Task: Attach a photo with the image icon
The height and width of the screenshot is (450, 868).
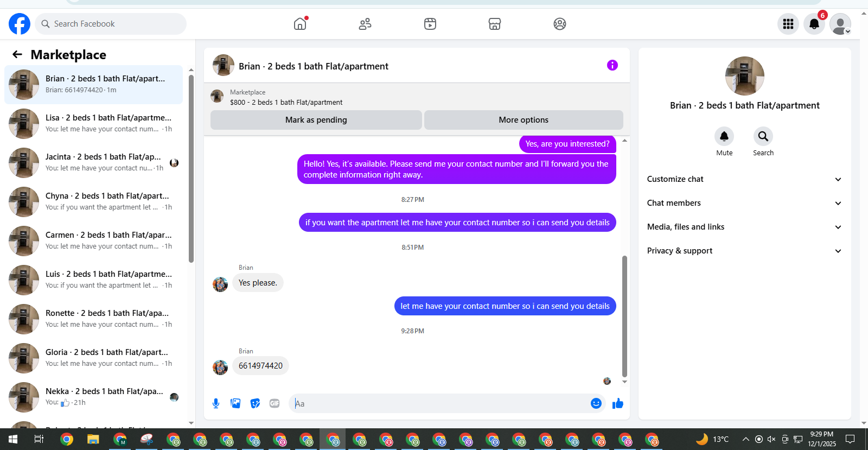Action: point(235,403)
